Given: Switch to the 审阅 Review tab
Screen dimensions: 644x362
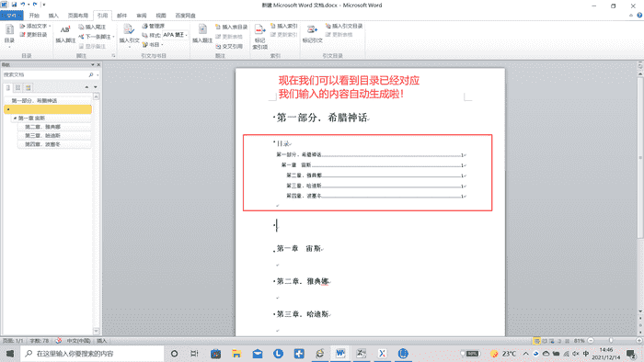Looking at the screenshot, I should (142, 16).
